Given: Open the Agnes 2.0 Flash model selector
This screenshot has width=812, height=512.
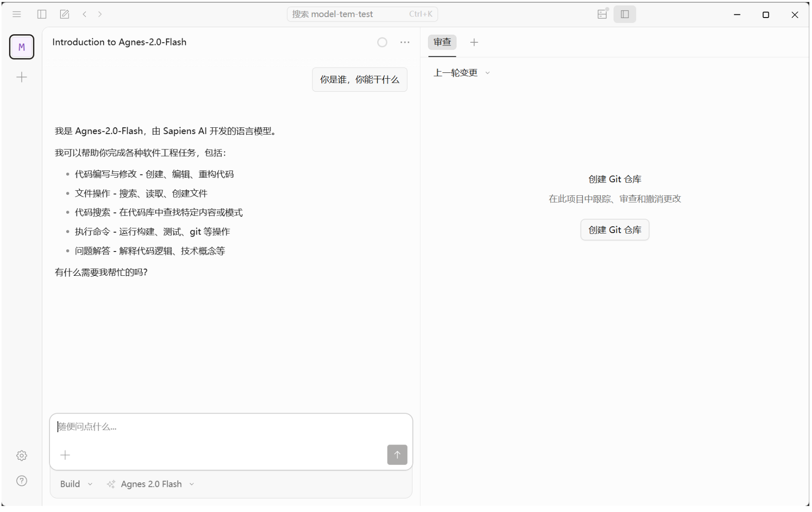Looking at the screenshot, I should tap(151, 484).
